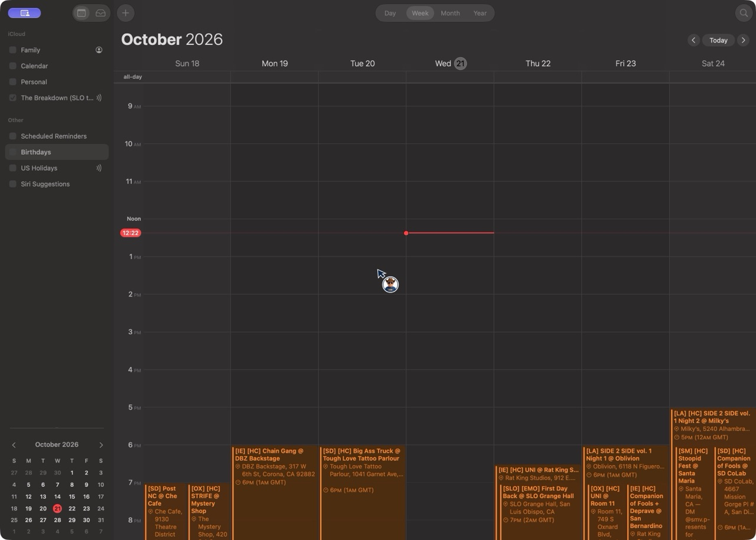
Task: Open the STRIFE @ Mystery Shop event
Action: click(x=209, y=512)
